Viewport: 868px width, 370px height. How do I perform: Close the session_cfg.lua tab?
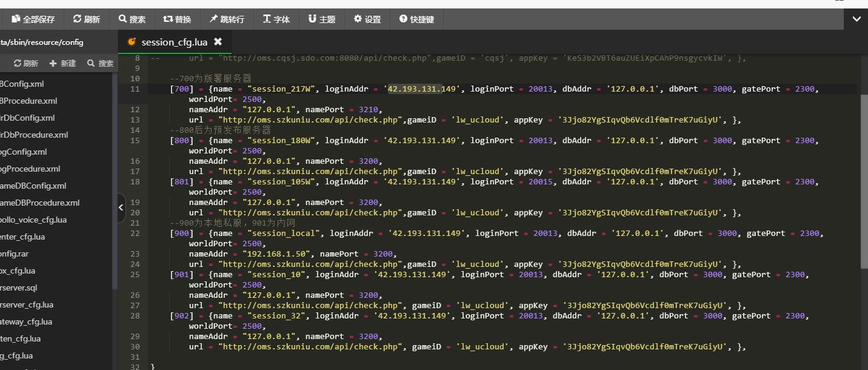tap(218, 42)
